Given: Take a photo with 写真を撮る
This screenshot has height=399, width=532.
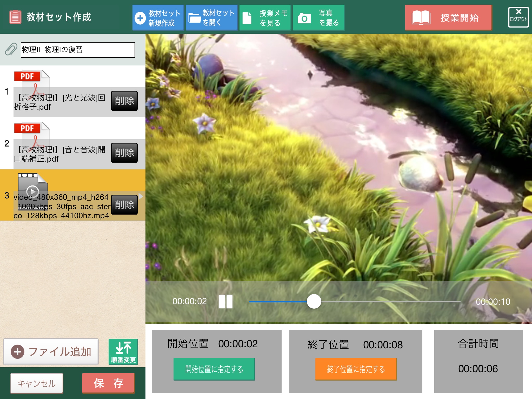Looking at the screenshot, I should pyautogui.click(x=319, y=18).
